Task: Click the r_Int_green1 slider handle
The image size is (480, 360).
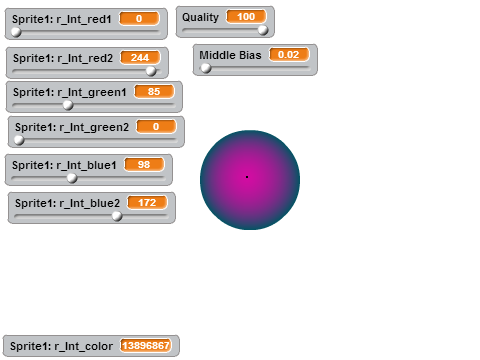Action: 68,105
